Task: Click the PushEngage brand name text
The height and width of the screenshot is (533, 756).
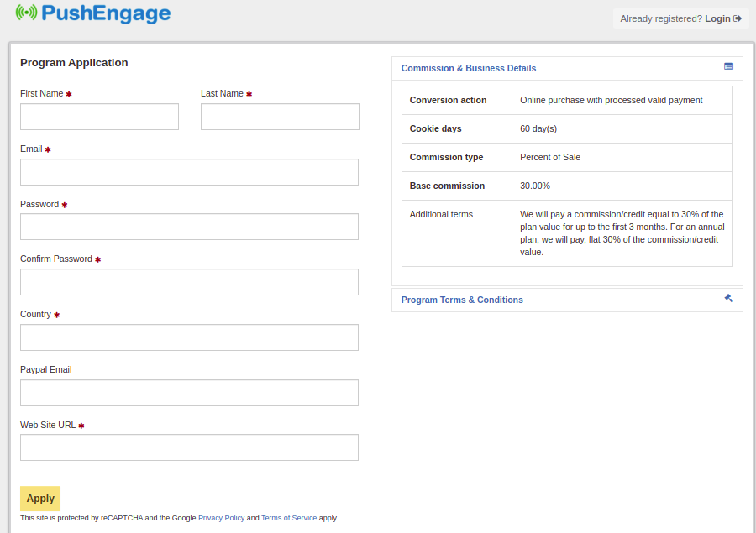Action: [105, 13]
